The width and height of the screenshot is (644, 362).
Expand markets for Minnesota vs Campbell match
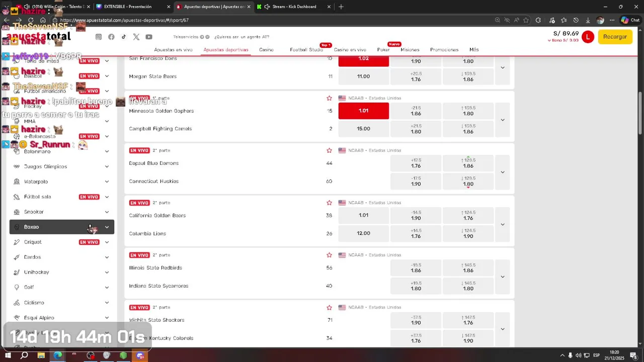(x=503, y=120)
